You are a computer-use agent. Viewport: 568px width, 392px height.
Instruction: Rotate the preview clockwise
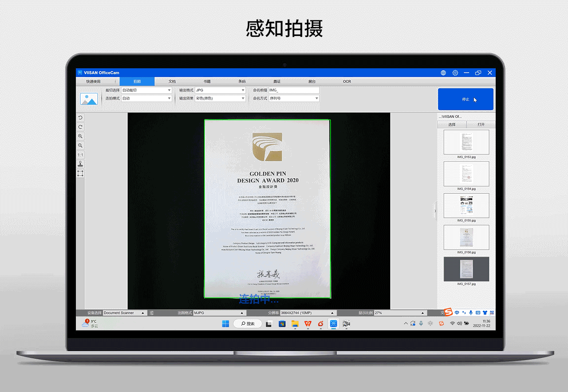[80, 127]
